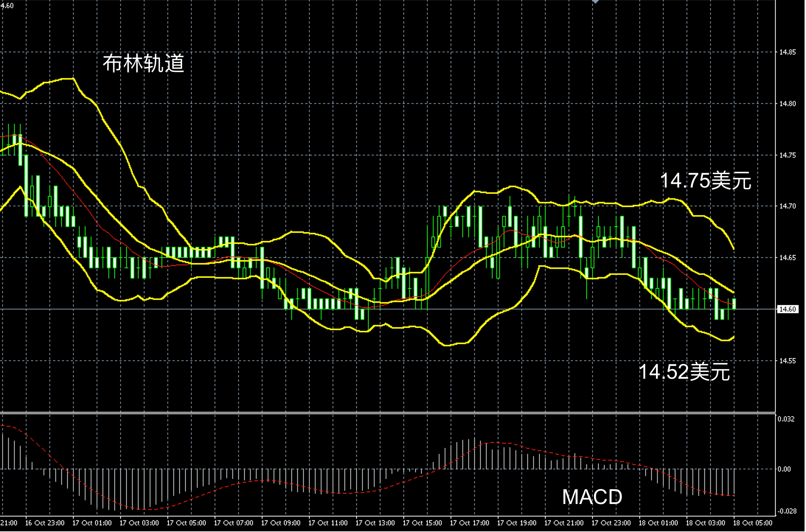Click the 14.52美元 support label

684,371
